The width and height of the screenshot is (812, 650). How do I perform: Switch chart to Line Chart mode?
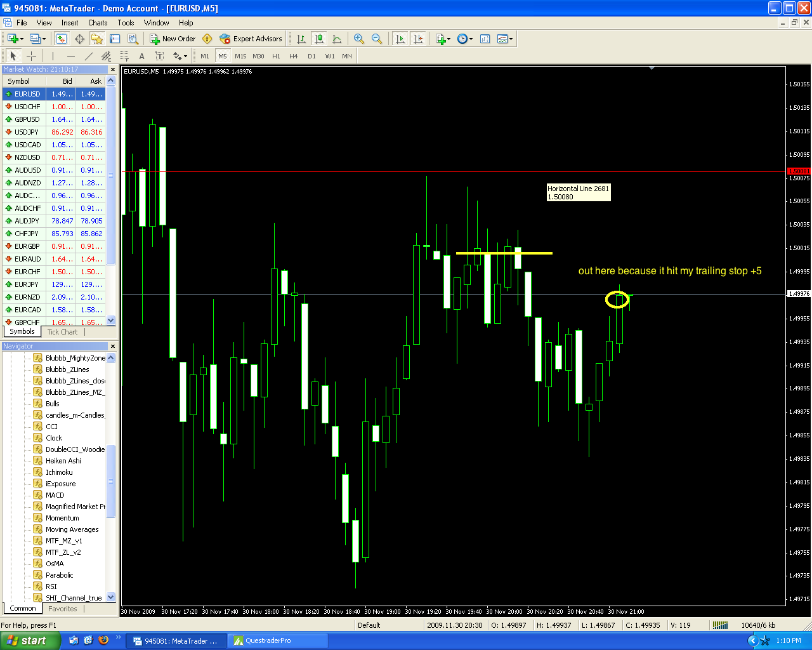coord(337,39)
